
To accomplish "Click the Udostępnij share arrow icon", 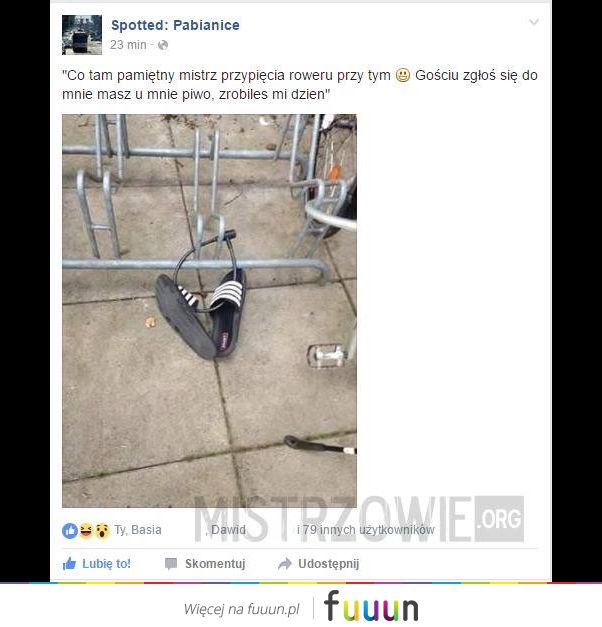I will [284, 564].
